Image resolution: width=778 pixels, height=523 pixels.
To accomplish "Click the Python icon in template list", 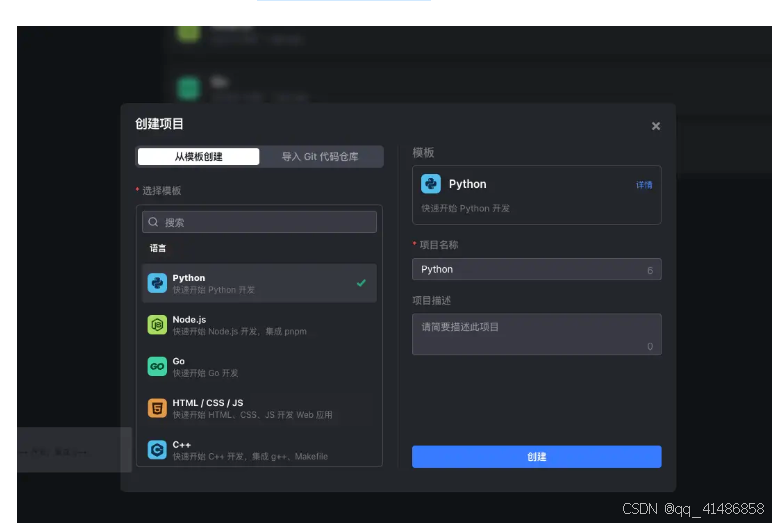I will 157,283.
